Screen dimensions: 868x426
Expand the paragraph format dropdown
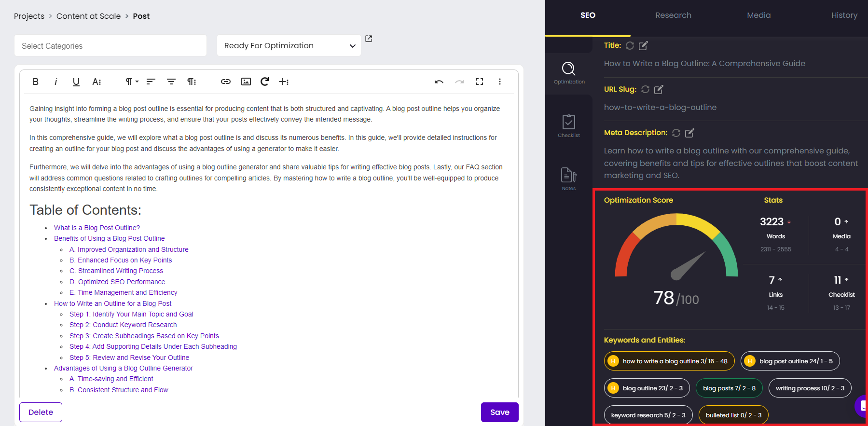point(132,82)
